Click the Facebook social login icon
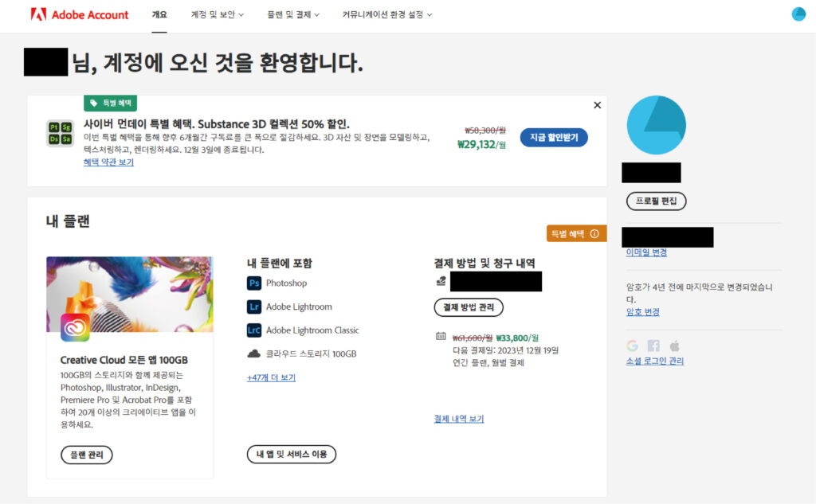The width and height of the screenshot is (816, 504). [653, 346]
